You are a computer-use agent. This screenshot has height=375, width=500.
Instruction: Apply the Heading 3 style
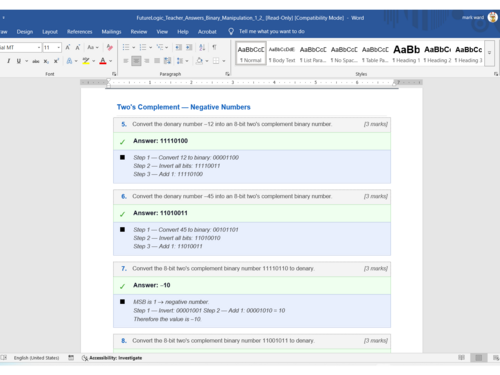468,53
